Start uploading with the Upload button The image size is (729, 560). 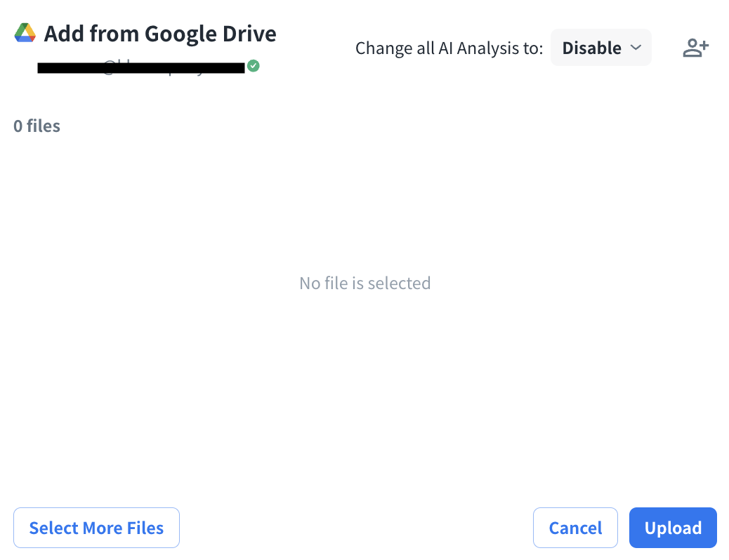tap(673, 528)
